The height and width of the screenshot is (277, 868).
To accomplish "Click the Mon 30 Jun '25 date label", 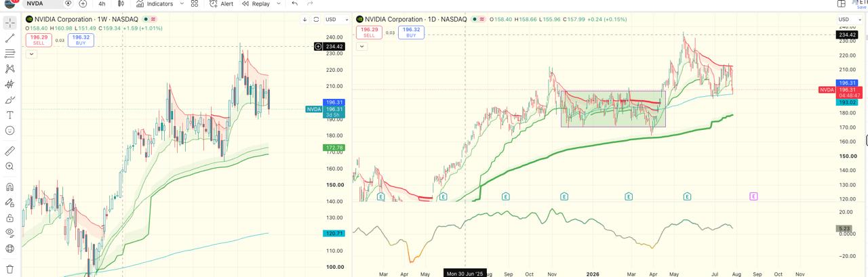I will click(x=465, y=274).
